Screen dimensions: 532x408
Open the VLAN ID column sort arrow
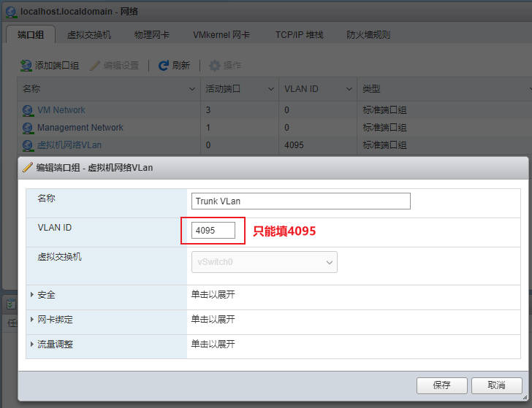pos(348,89)
